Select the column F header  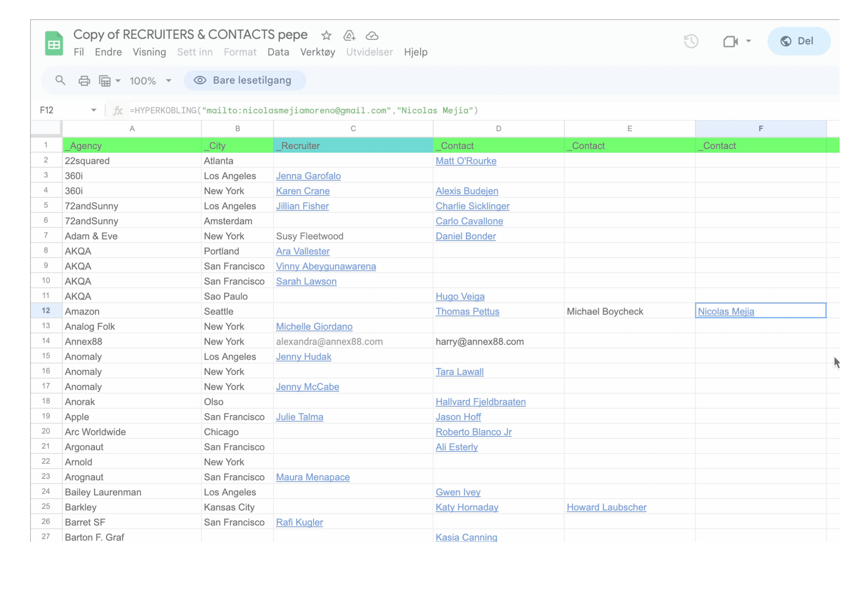(760, 129)
